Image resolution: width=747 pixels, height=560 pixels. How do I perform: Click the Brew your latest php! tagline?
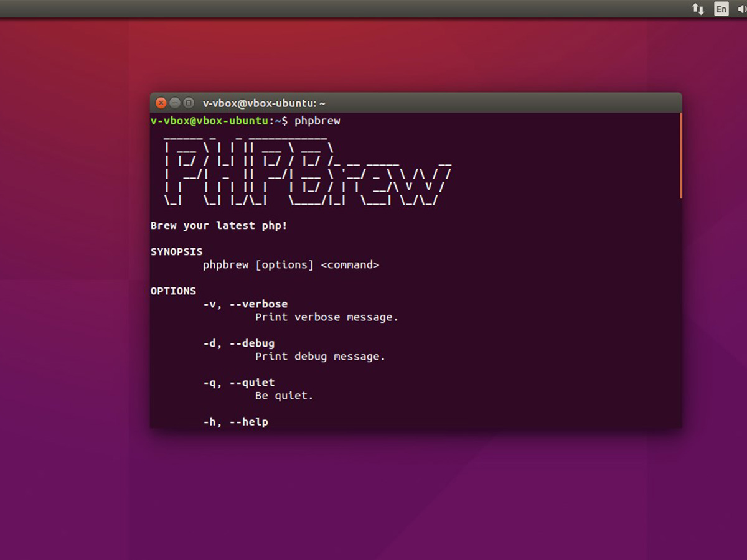point(218,225)
